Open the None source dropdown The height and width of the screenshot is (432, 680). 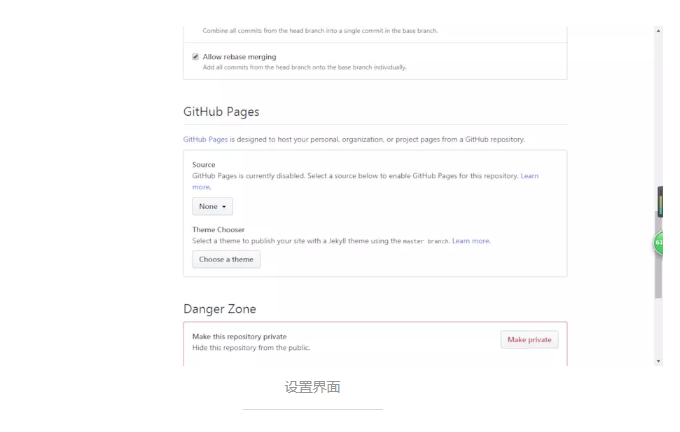coord(212,206)
